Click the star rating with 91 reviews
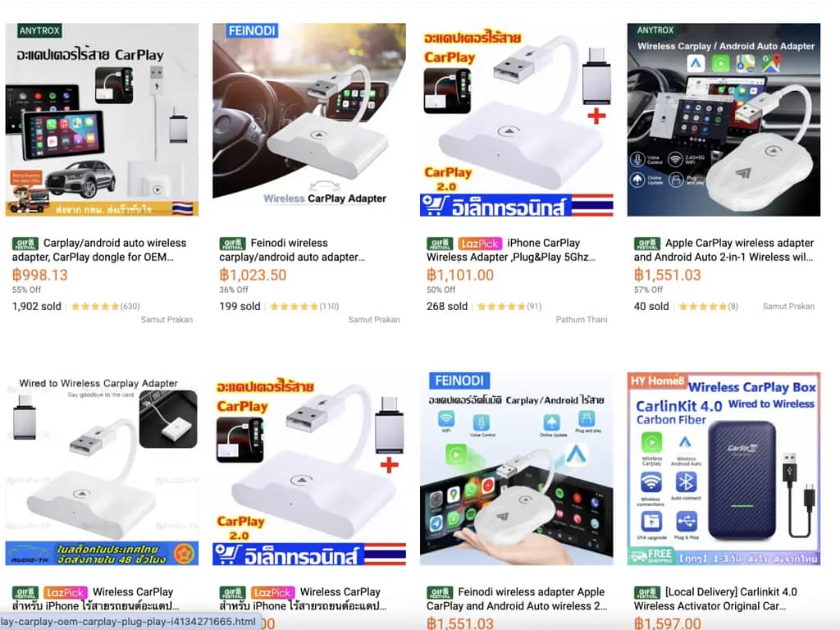The height and width of the screenshot is (630, 840). [509, 307]
